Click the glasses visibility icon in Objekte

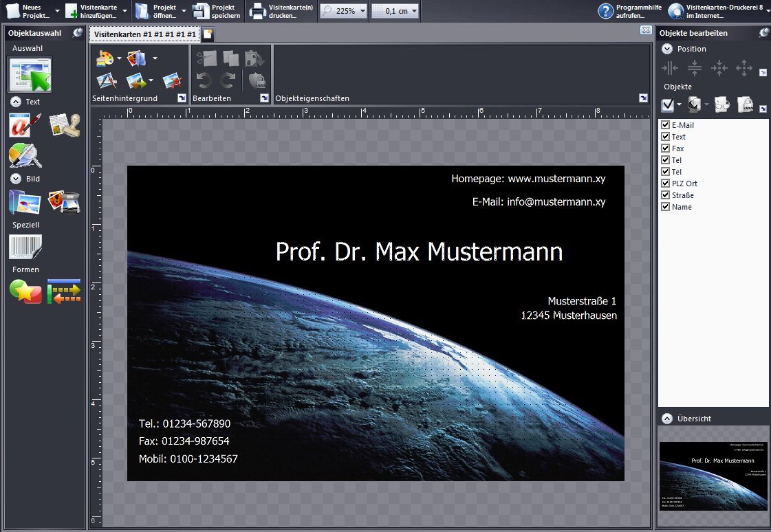pos(722,104)
